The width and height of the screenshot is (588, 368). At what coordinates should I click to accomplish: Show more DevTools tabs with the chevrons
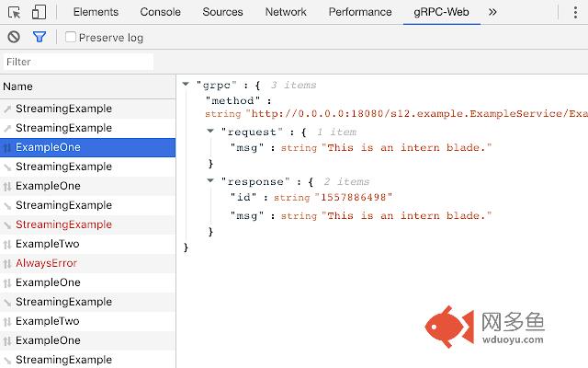click(x=492, y=12)
